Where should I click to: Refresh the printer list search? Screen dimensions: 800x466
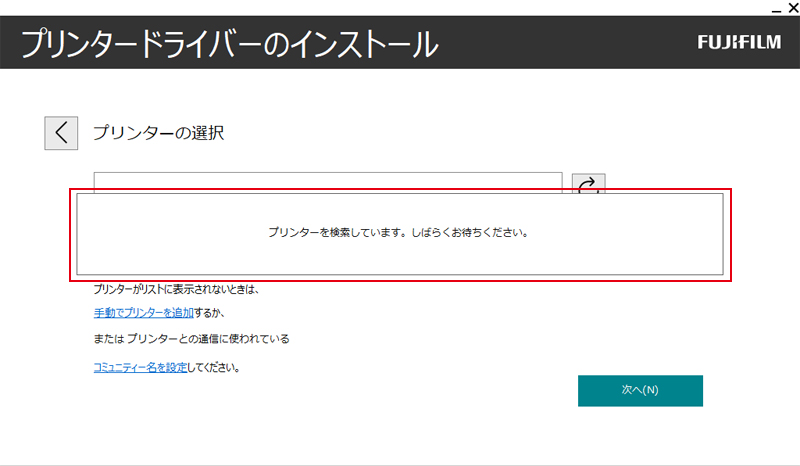pos(588,183)
